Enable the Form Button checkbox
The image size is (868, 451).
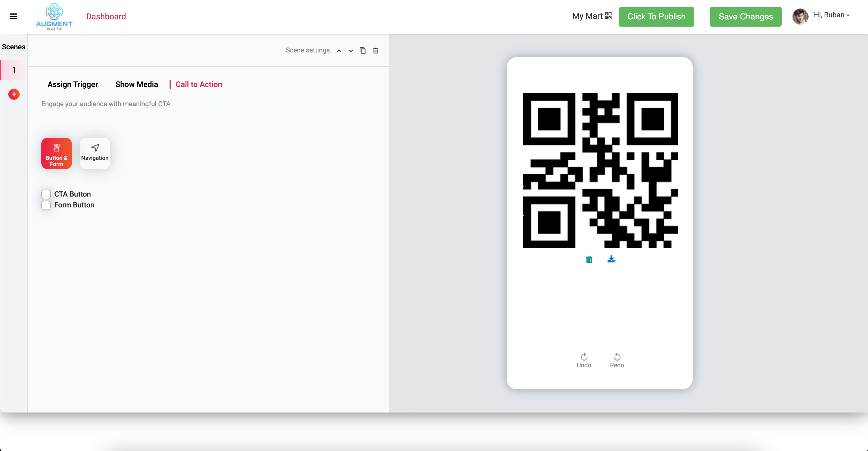pos(46,205)
